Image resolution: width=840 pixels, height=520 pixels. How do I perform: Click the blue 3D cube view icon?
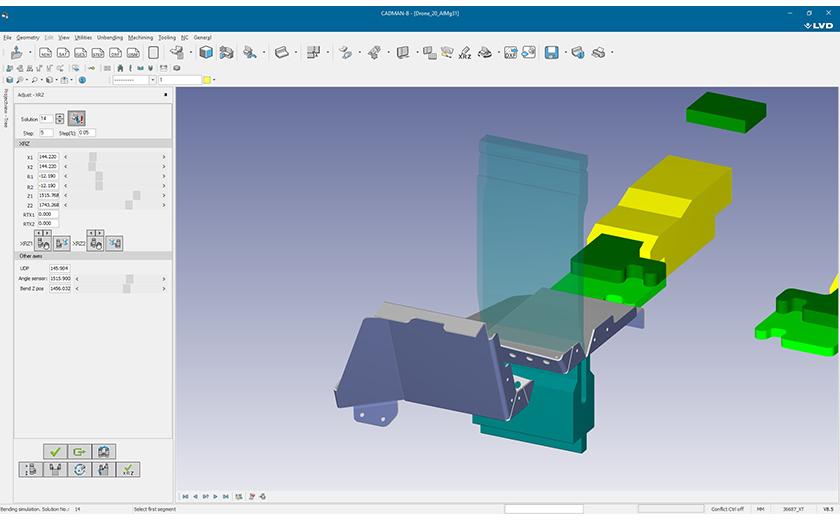point(206,52)
